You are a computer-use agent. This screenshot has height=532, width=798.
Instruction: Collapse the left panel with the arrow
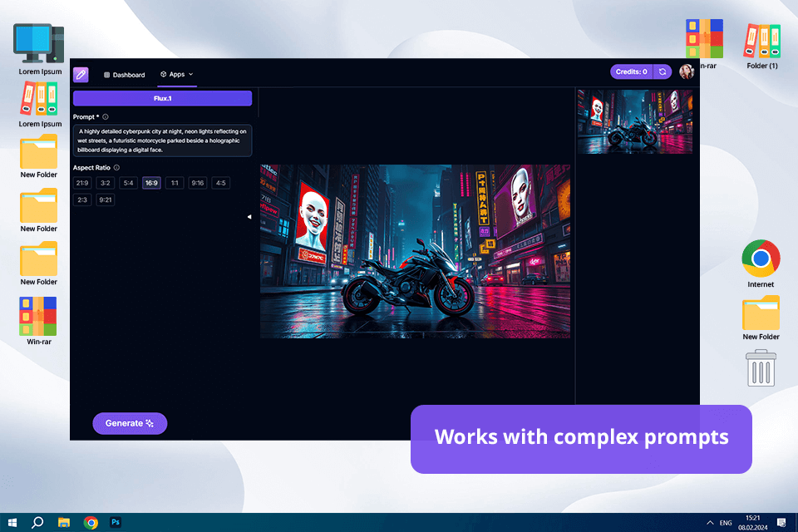pyautogui.click(x=249, y=217)
